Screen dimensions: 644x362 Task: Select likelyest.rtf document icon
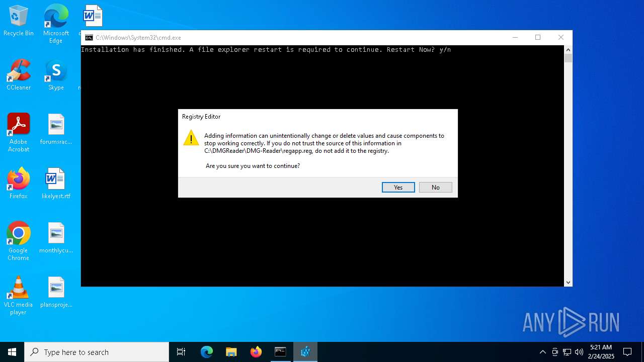56,184
